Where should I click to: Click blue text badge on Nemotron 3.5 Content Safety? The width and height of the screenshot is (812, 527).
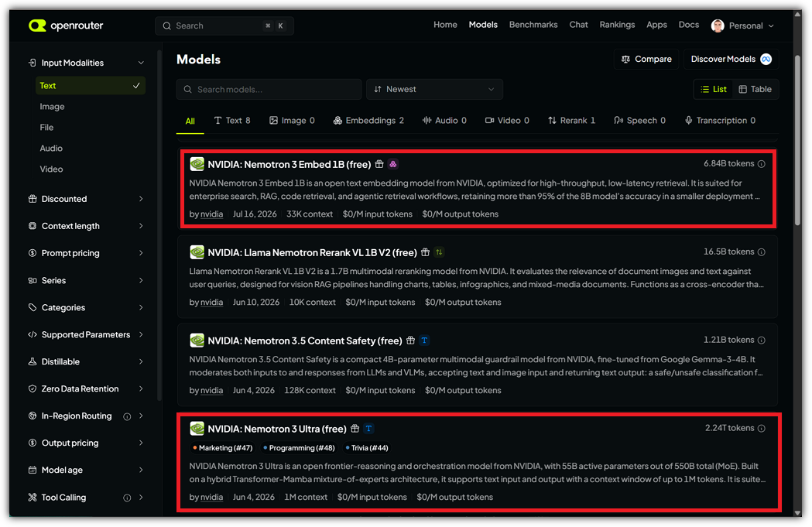click(x=425, y=340)
